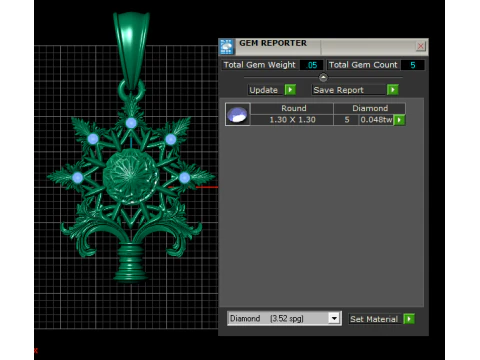Click the Total Gem Weight label
Viewport: 480px width, 360px height.
259,65
